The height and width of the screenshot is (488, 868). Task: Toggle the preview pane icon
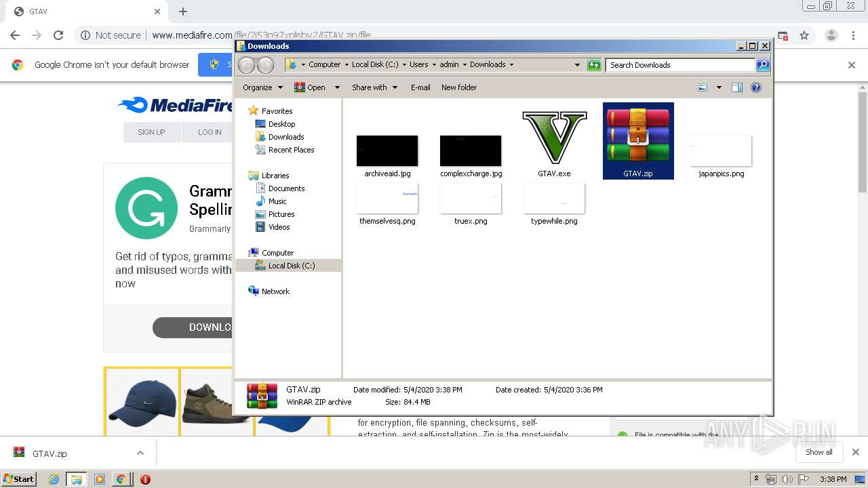[x=737, y=87]
